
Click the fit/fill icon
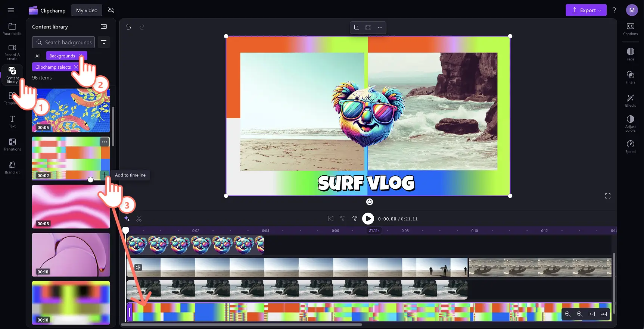[368, 27]
